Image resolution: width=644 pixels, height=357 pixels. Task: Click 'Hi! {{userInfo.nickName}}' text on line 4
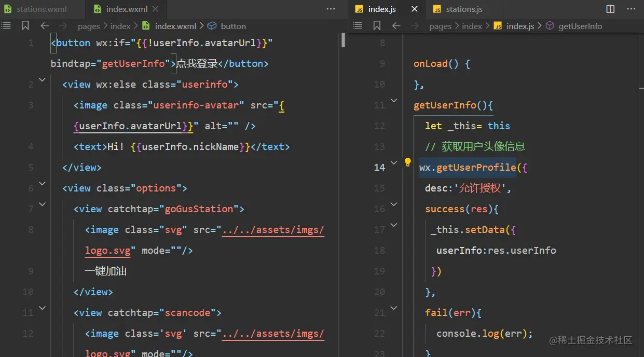coord(179,146)
